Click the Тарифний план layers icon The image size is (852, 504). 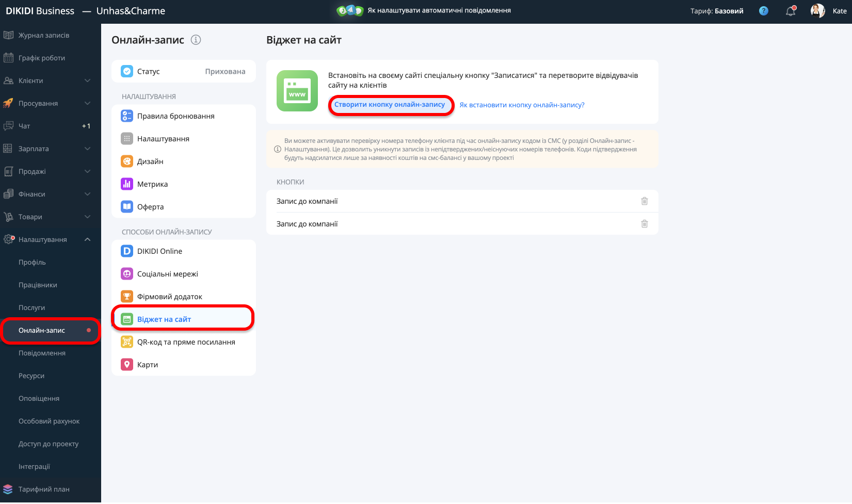[8, 489]
